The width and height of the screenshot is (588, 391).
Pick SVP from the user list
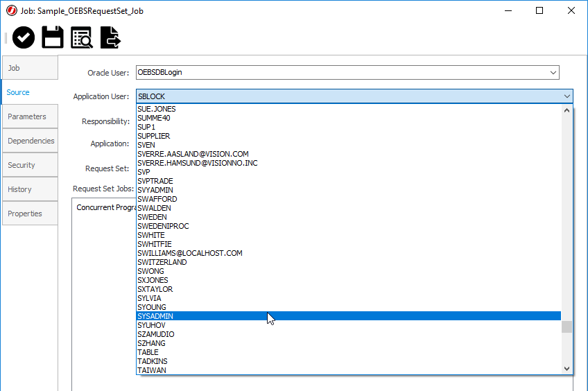pyautogui.click(x=349, y=172)
